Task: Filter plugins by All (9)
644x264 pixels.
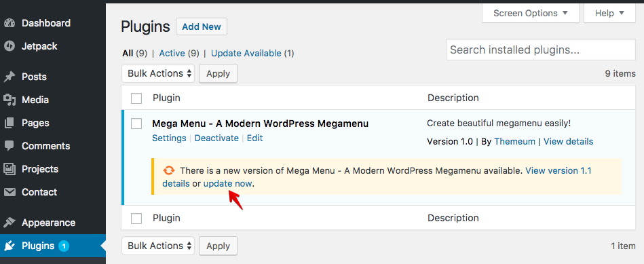Action: 135,54
